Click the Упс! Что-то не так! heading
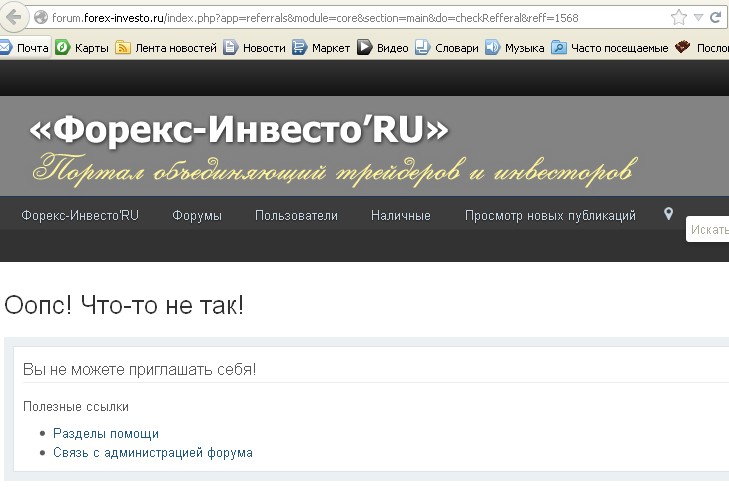 coord(124,306)
